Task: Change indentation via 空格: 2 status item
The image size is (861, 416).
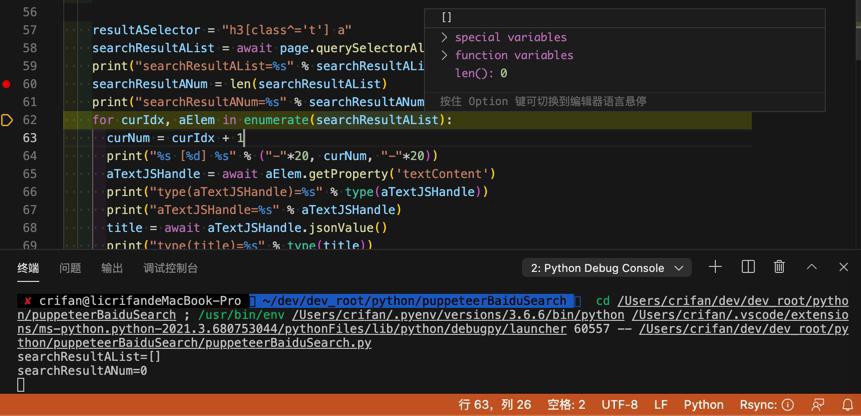Action: click(x=566, y=405)
